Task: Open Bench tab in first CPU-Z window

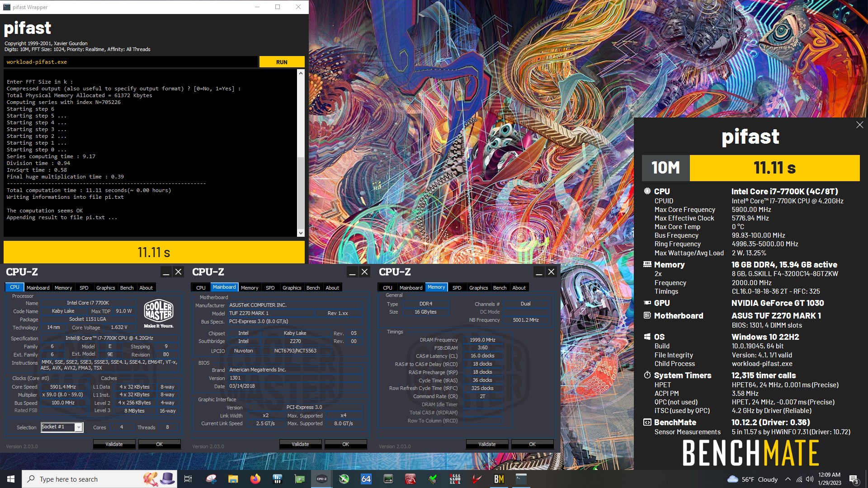Action: tap(127, 288)
